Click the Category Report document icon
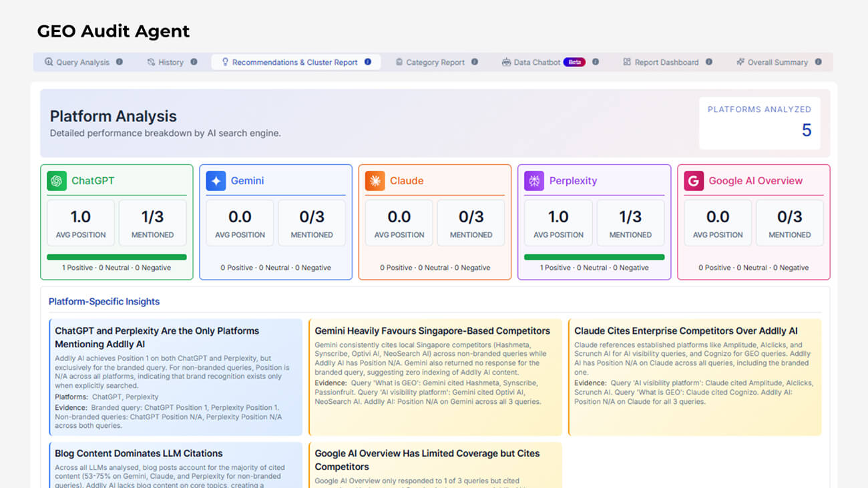The image size is (868, 488). pos(399,62)
